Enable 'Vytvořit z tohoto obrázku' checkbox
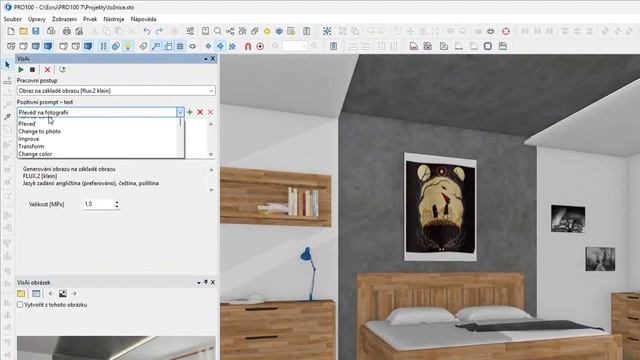Viewport: 640px width, 360px height. [x=20, y=305]
